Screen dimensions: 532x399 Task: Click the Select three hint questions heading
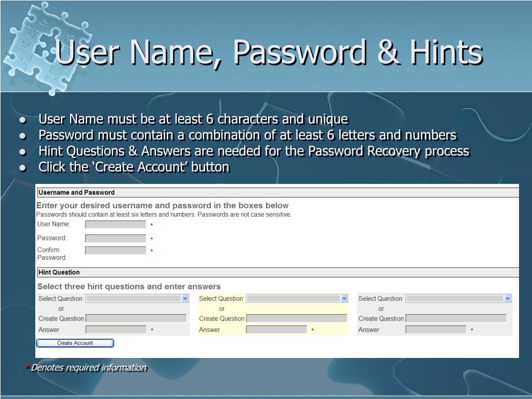click(129, 286)
